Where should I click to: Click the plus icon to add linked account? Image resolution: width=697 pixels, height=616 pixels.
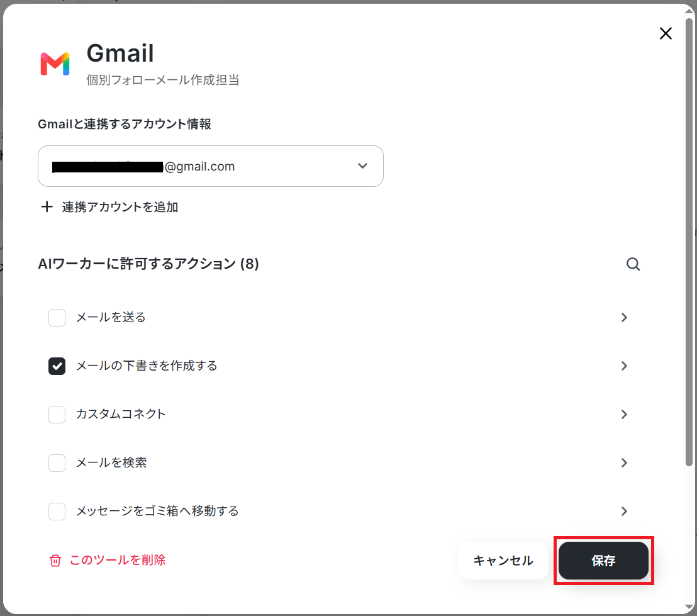tap(47, 207)
